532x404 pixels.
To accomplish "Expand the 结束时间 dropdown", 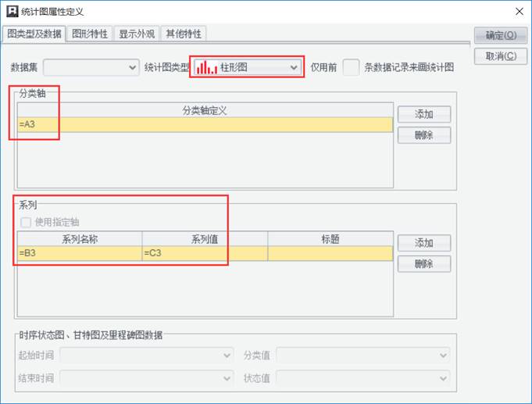I will 147,378.
